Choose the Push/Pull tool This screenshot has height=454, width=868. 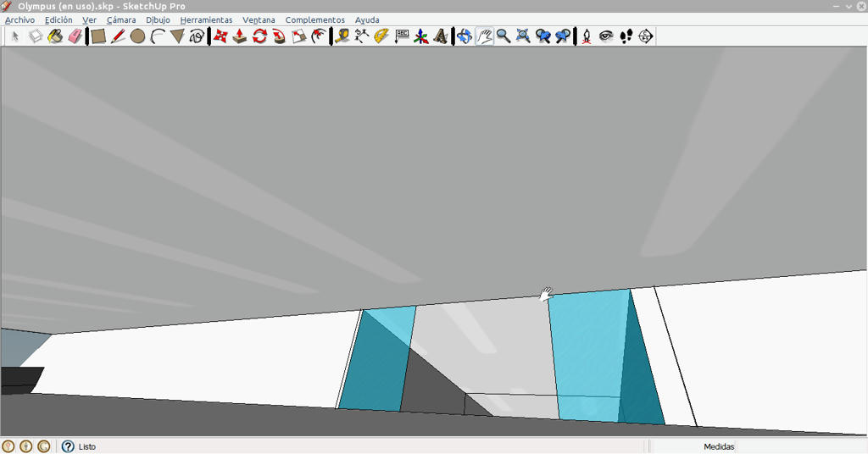coord(240,36)
